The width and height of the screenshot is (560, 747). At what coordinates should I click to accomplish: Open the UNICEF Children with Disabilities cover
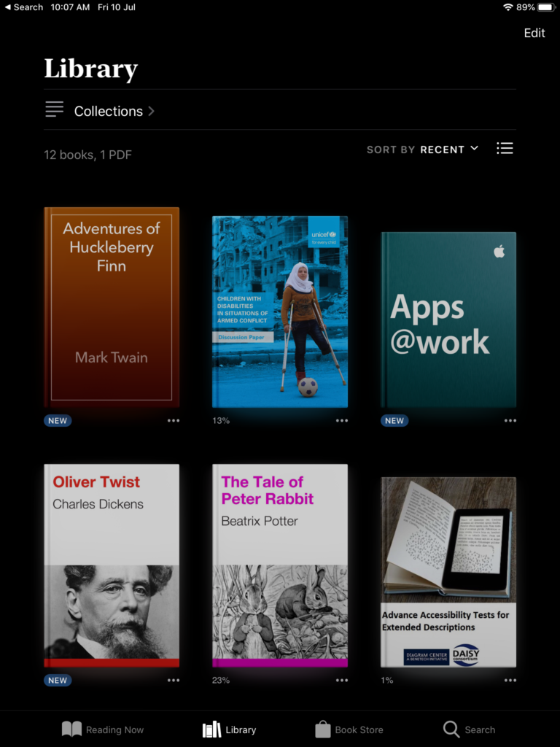[280, 312]
